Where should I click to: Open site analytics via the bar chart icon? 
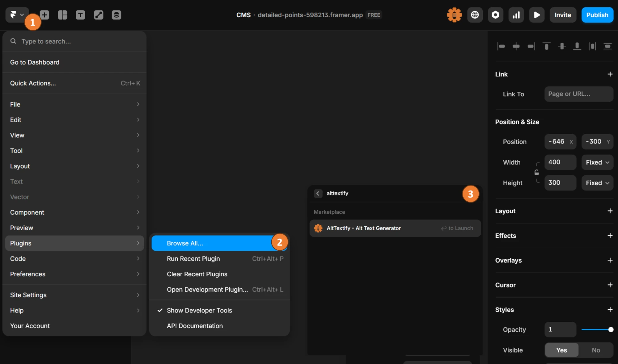(x=516, y=15)
